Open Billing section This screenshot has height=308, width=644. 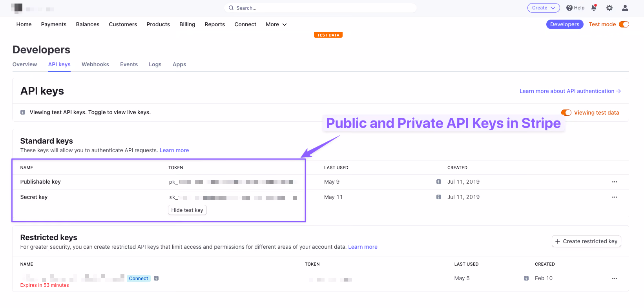(187, 24)
